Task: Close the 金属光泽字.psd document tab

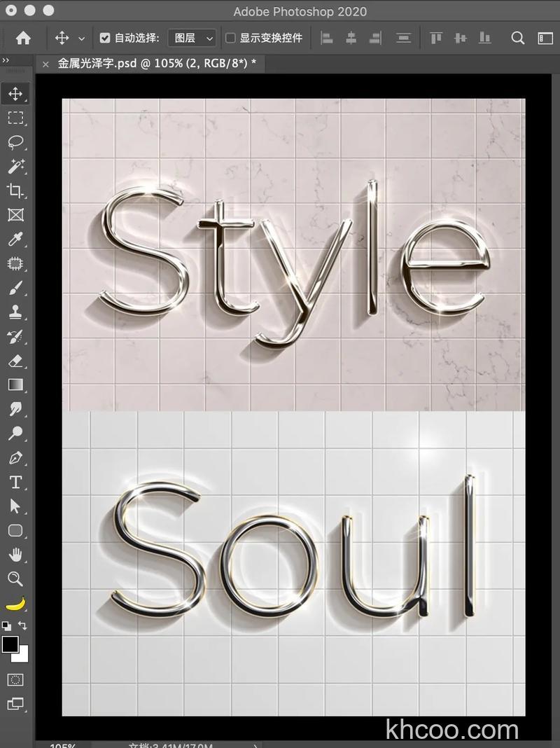Action: [46, 64]
